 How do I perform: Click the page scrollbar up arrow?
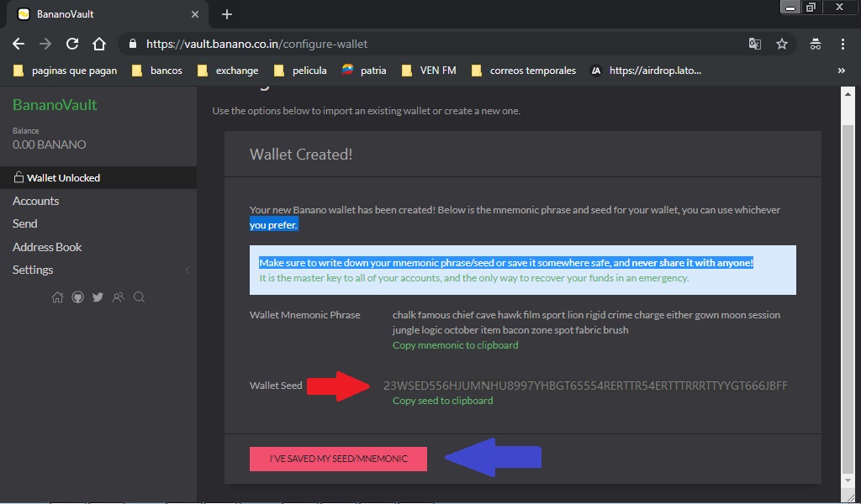(x=848, y=94)
